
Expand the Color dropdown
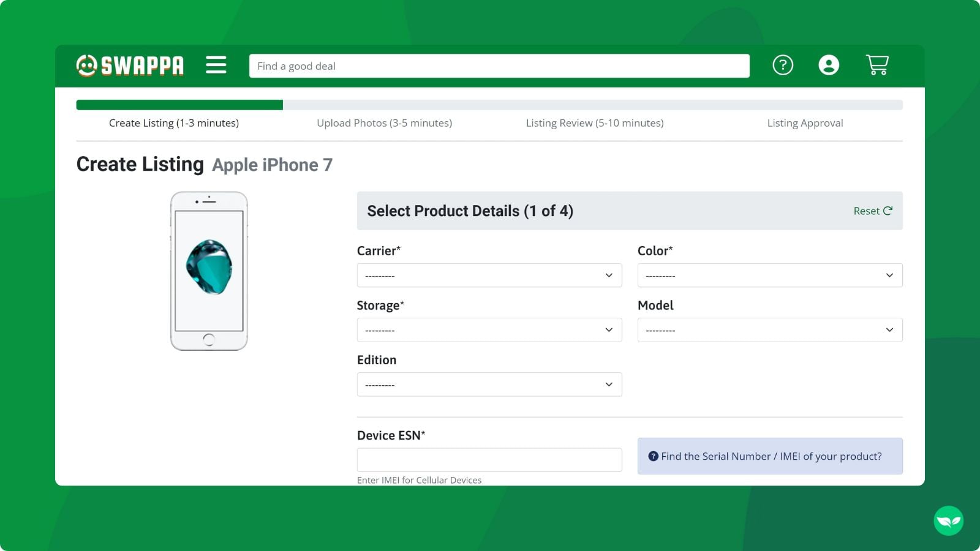769,275
